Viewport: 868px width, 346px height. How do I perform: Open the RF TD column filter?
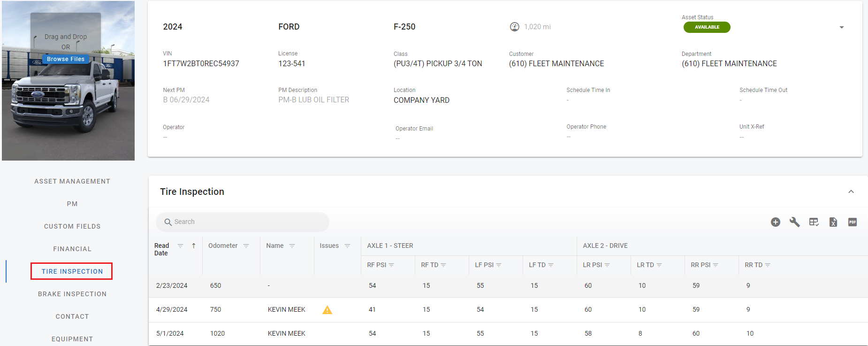pyautogui.click(x=443, y=265)
